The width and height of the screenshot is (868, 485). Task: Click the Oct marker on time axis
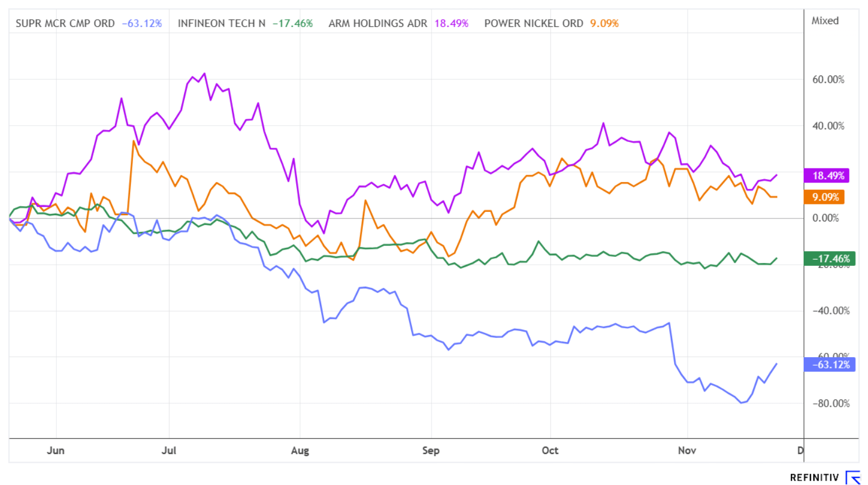pyautogui.click(x=550, y=451)
